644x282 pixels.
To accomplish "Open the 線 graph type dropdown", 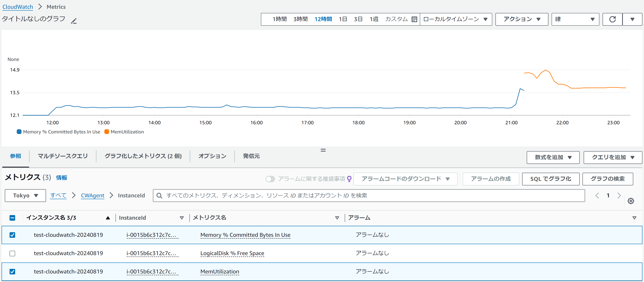I will pos(575,19).
